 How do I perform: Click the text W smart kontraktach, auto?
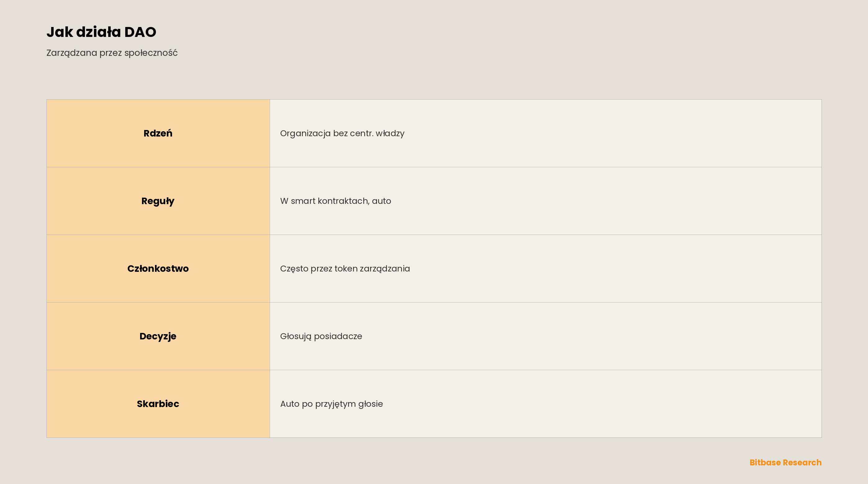pyautogui.click(x=336, y=201)
